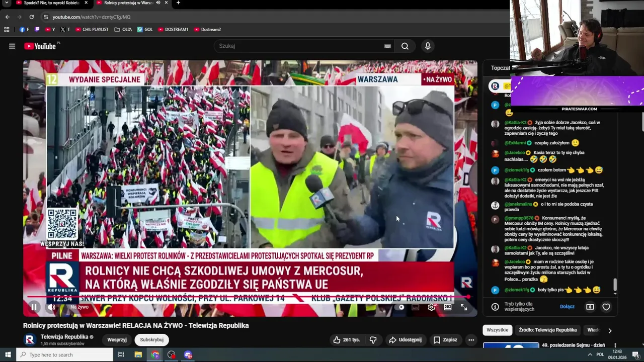Click Dołącz to join membership
This screenshot has width=644, height=362.
(x=567, y=307)
